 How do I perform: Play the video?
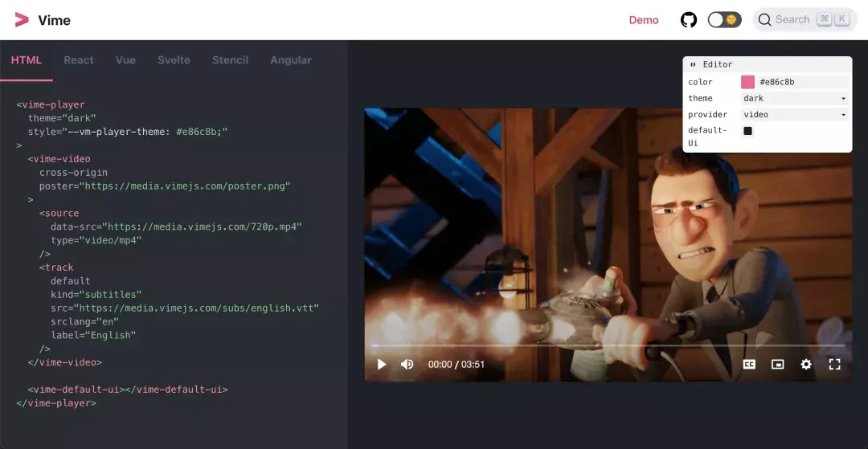pos(382,364)
